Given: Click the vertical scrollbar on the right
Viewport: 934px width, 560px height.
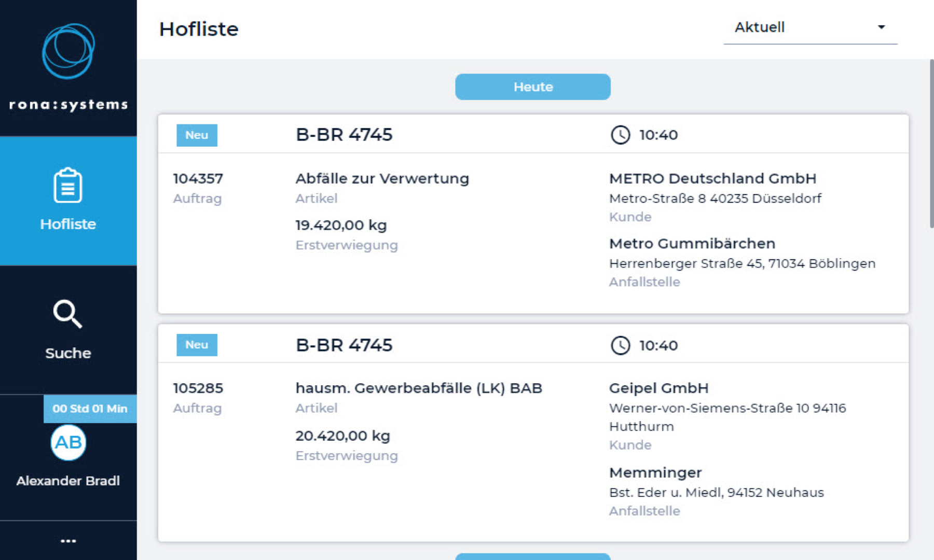Looking at the screenshot, I should pyautogui.click(x=931, y=145).
